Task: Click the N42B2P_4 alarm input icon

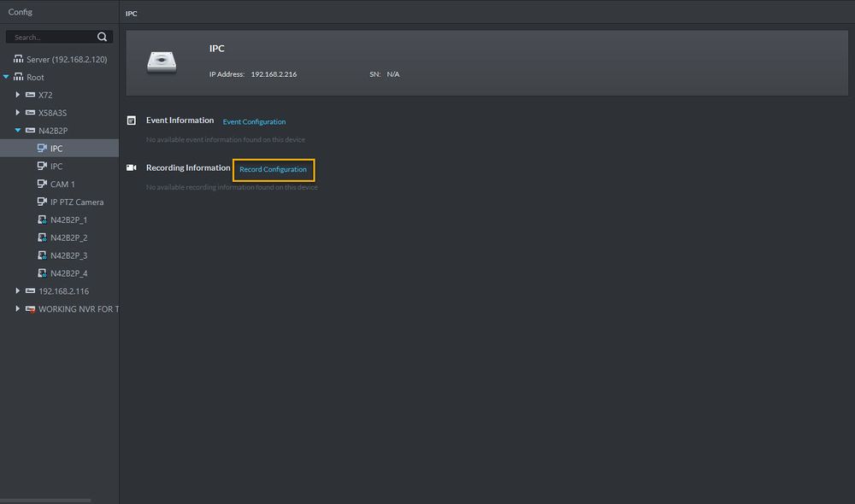Action: click(42, 273)
